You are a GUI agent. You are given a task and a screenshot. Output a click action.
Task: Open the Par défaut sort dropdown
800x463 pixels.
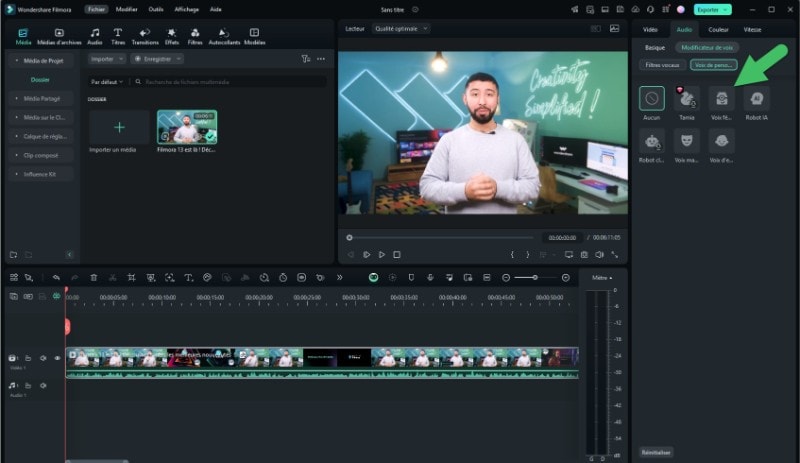pyautogui.click(x=107, y=82)
